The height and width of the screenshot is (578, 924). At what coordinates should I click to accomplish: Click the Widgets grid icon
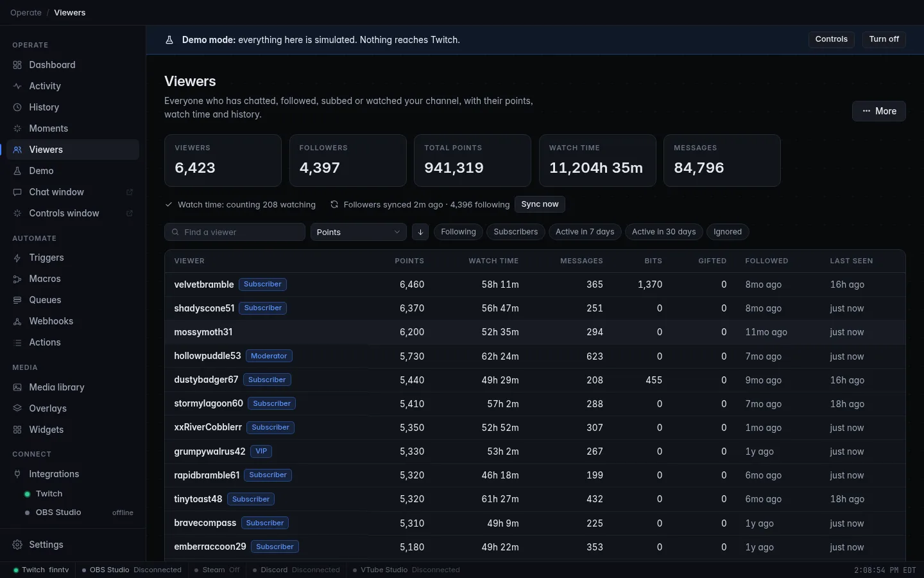(x=17, y=430)
